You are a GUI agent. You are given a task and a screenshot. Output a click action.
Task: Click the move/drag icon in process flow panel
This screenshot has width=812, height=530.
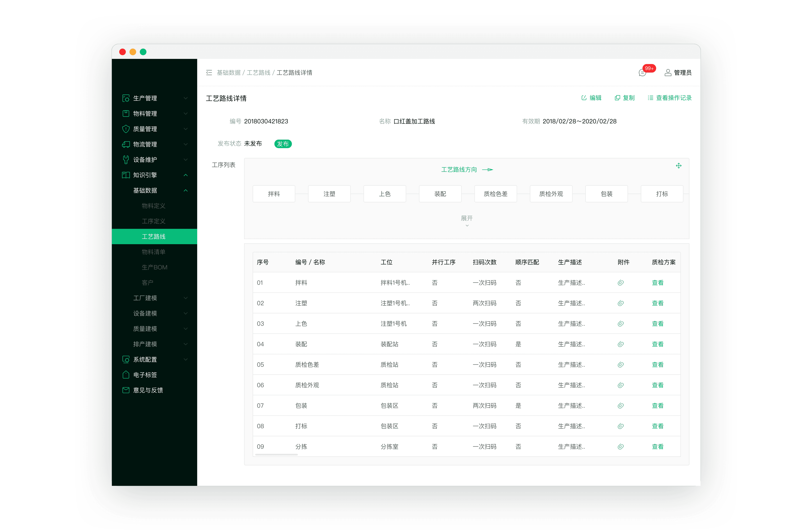tap(679, 165)
